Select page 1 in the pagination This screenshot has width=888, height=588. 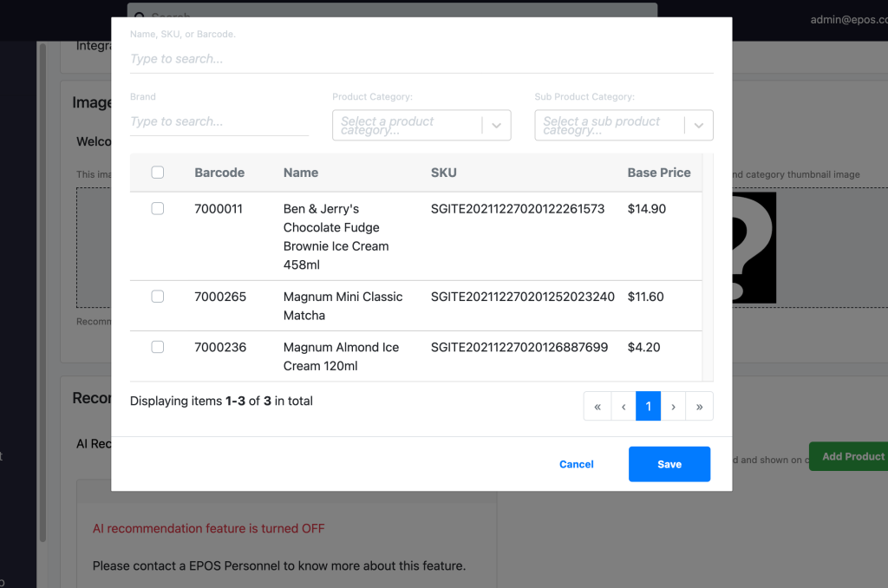pos(648,406)
